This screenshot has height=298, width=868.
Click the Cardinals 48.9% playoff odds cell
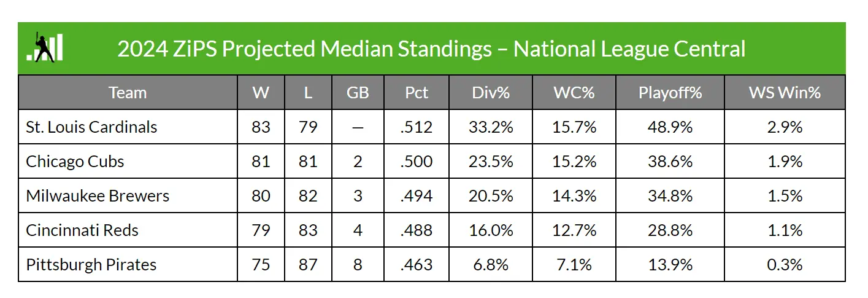point(670,127)
